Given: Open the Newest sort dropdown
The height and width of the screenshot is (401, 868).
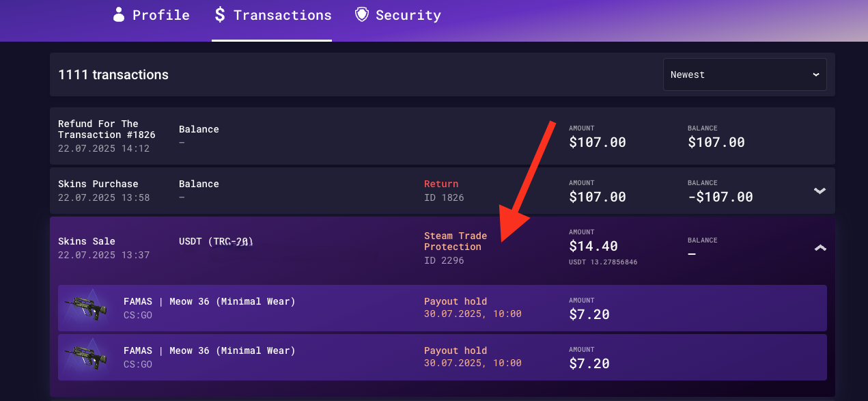Looking at the screenshot, I should click(x=744, y=74).
